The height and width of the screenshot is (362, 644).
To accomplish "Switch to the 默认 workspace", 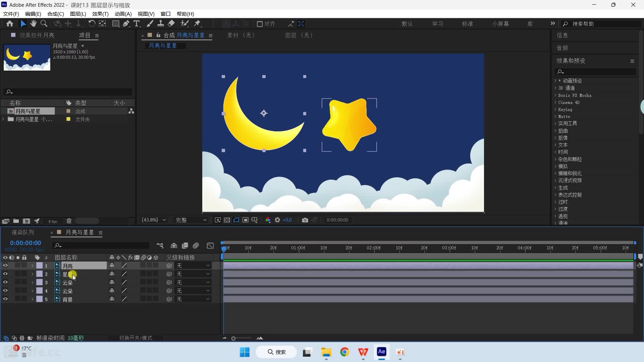I will click(x=407, y=24).
